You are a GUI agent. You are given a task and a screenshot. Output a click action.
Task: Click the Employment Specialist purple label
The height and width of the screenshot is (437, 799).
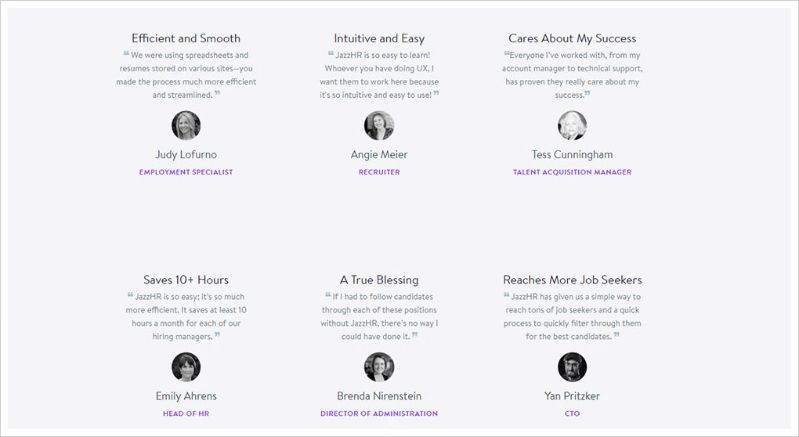coord(186,172)
